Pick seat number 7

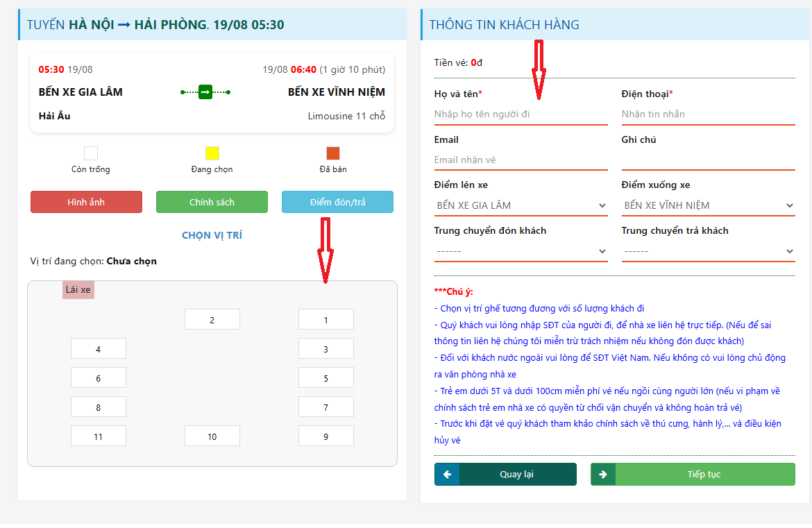pyautogui.click(x=325, y=407)
